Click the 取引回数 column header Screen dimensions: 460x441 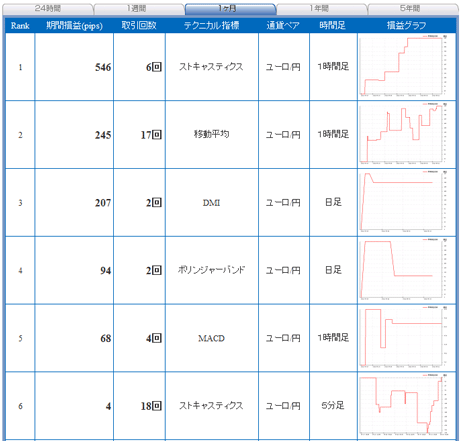[139, 25]
